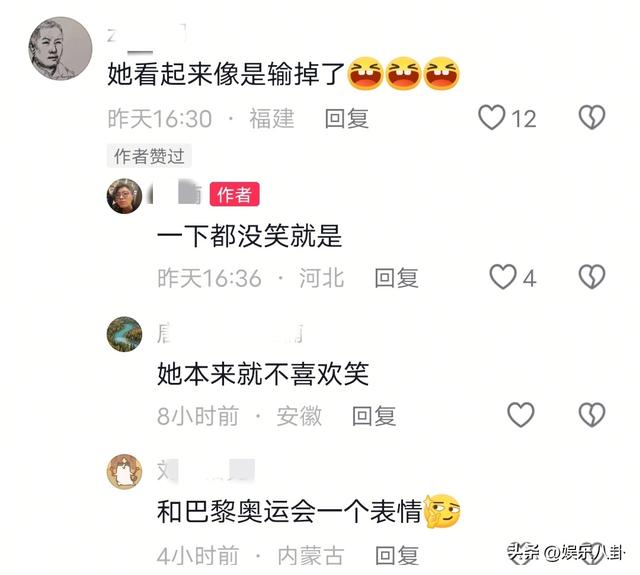Reply to the comment posted 昨天16:30

tap(347, 119)
